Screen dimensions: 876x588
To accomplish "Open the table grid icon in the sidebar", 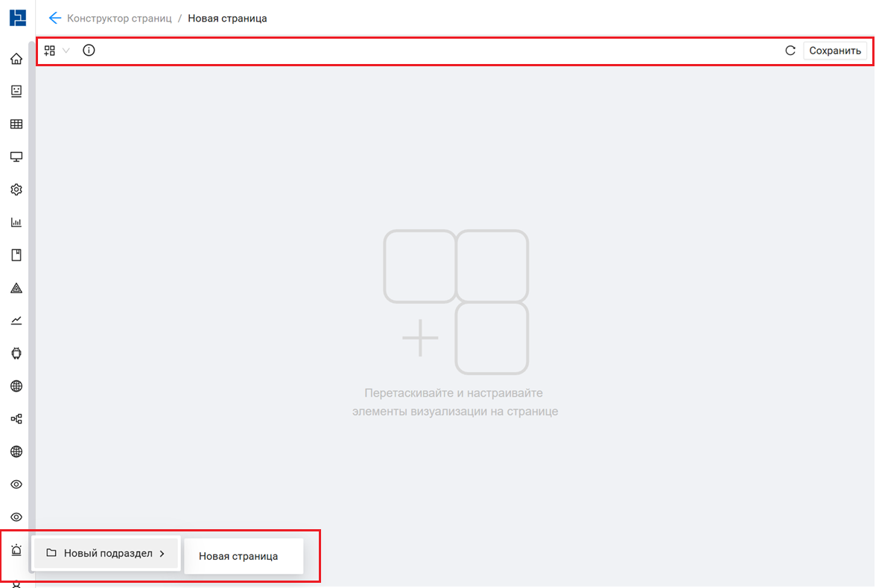I will click(x=16, y=124).
